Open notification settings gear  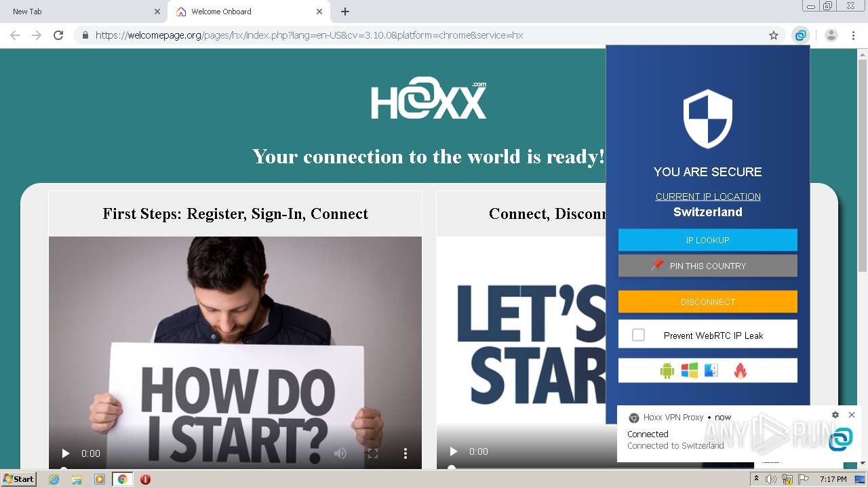(x=835, y=415)
